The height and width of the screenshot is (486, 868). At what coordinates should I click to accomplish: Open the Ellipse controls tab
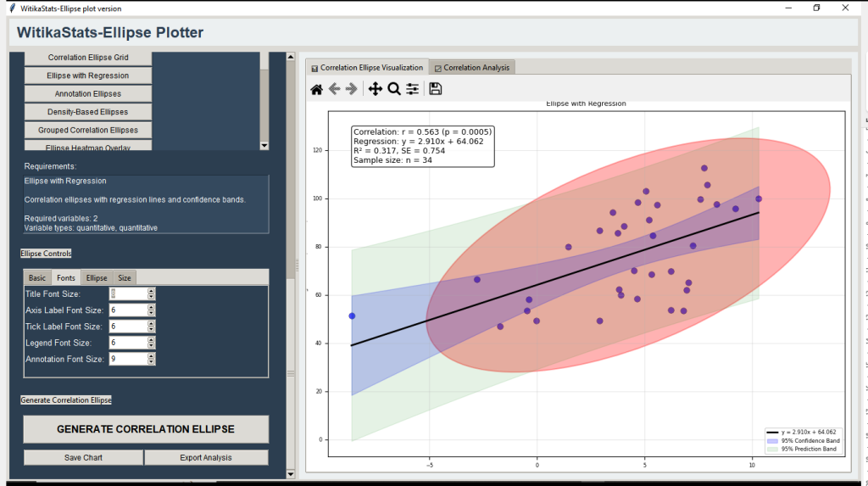click(97, 277)
